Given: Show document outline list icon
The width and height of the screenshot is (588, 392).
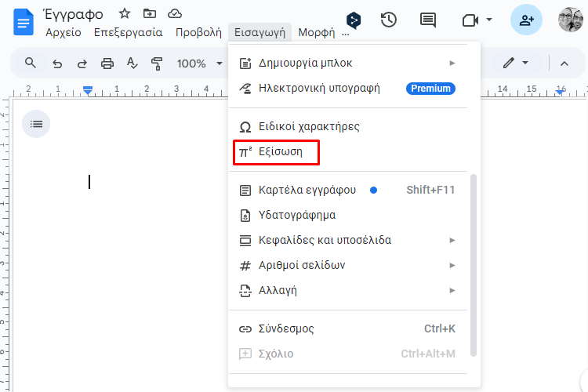Looking at the screenshot, I should [x=36, y=124].
